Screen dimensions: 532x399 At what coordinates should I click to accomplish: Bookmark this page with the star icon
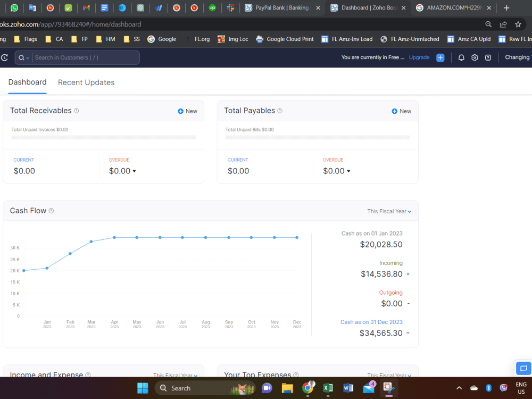pyautogui.click(x=518, y=24)
